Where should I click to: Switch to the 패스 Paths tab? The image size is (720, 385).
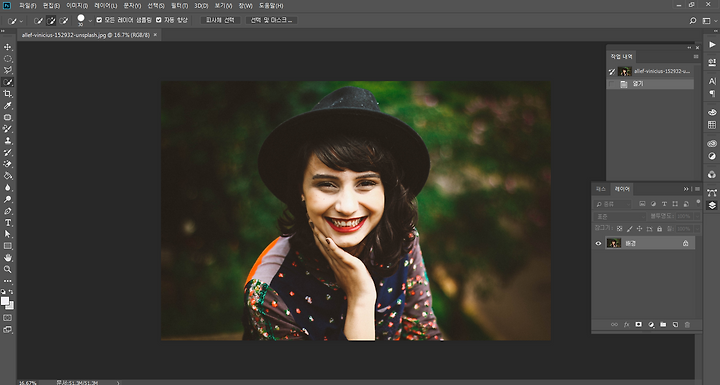[601, 189]
